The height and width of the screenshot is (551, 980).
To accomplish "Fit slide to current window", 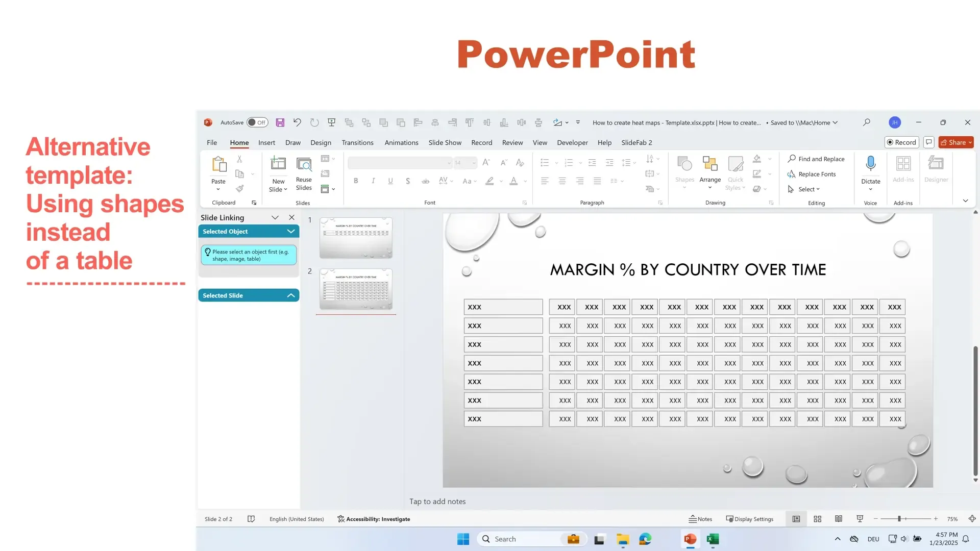I will tap(972, 519).
